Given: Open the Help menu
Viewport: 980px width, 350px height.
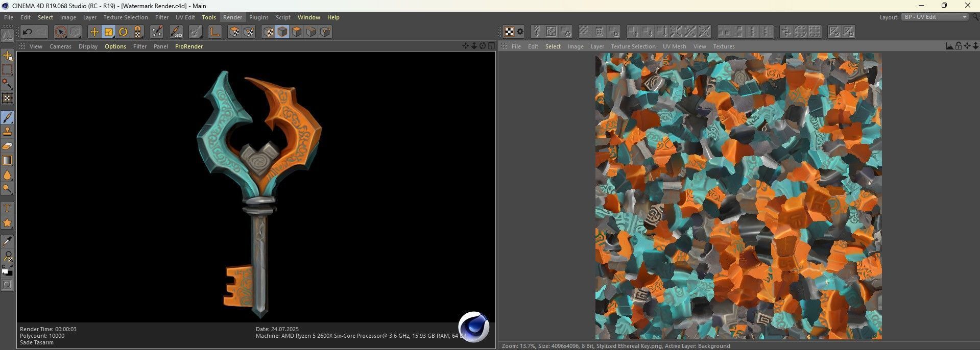Looking at the screenshot, I should pos(333,17).
